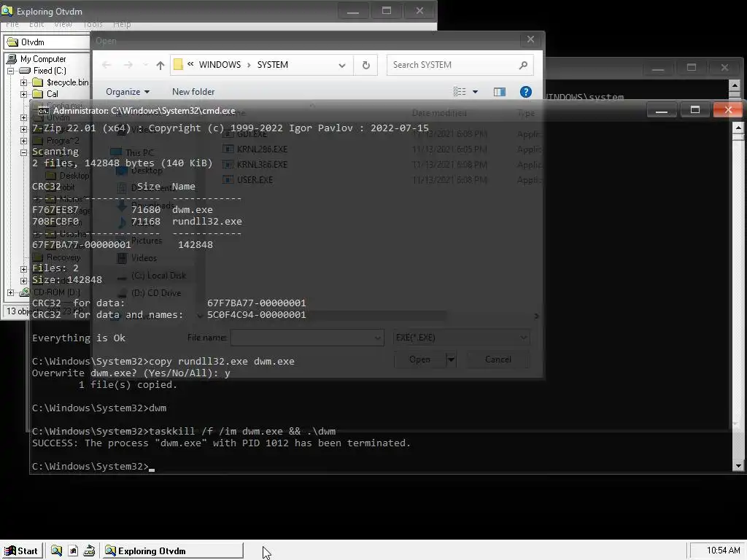Minimize the Administrator cmd.exe window
This screenshot has width=747, height=560.
pyautogui.click(x=661, y=110)
